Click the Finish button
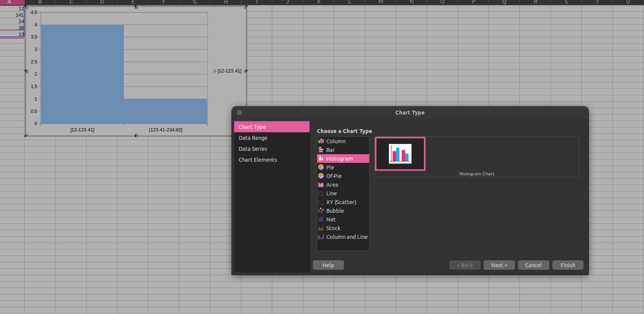The height and width of the screenshot is (314, 644). coord(568,265)
